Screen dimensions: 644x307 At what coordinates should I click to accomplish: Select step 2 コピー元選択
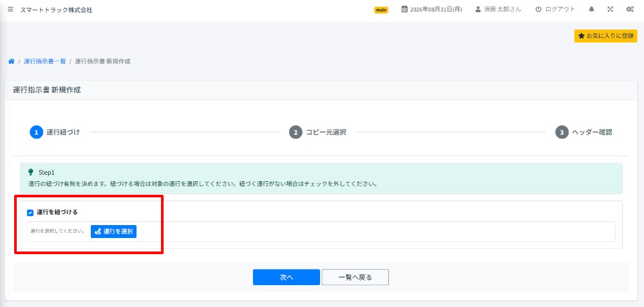tap(317, 132)
